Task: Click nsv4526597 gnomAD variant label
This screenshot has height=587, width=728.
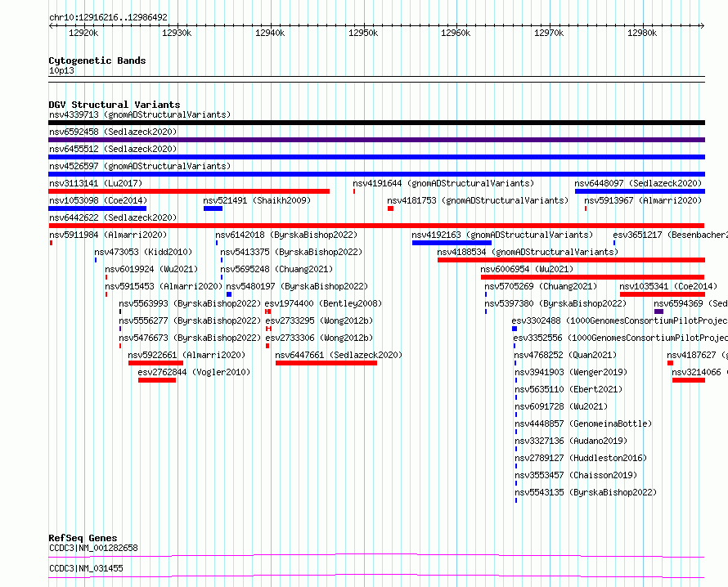Action: coord(140,166)
